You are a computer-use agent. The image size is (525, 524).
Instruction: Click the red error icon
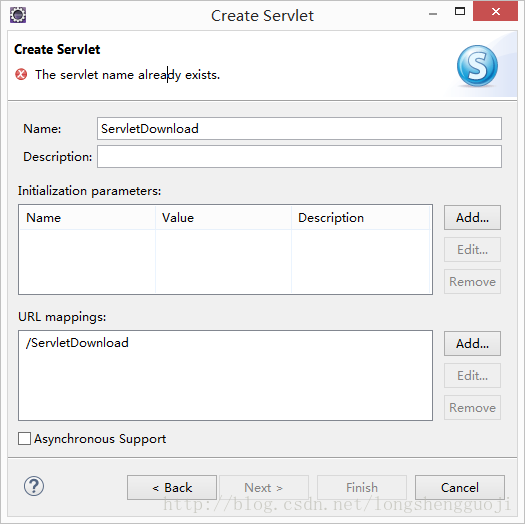[21, 74]
